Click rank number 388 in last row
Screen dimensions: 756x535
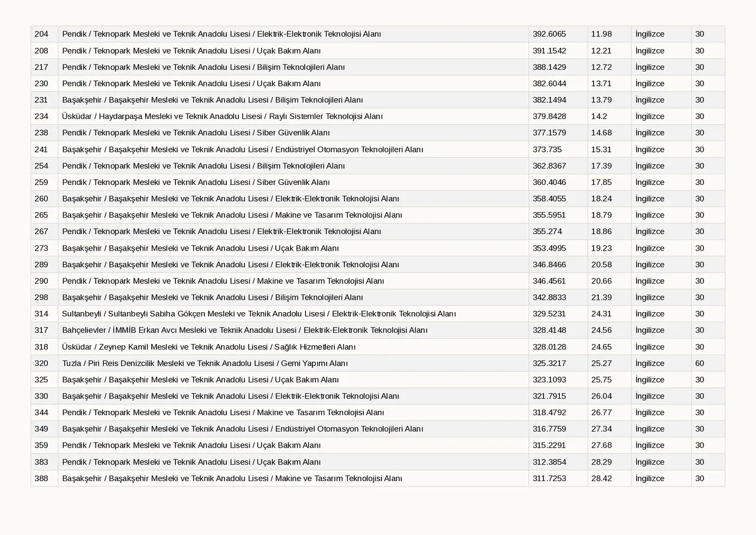pyautogui.click(x=41, y=478)
